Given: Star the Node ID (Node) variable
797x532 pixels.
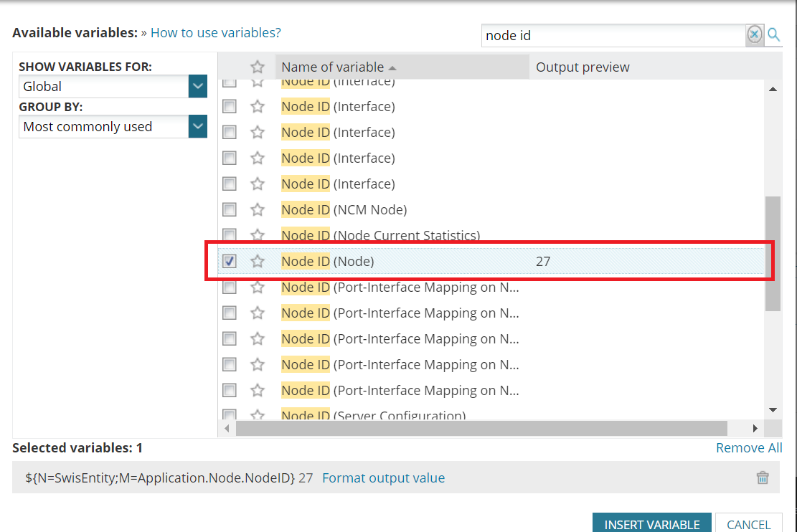Looking at the screenshot, I should pos(258,262).
